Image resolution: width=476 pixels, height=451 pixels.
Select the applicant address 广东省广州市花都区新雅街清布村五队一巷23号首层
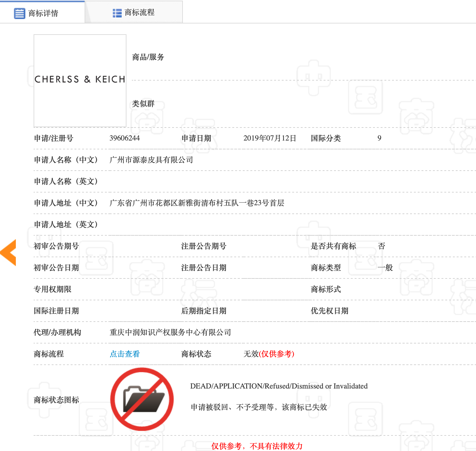[197, 203]
